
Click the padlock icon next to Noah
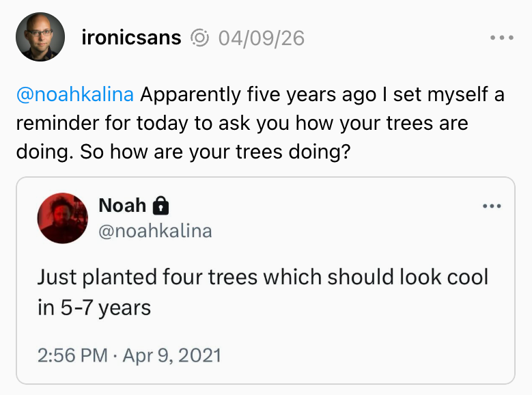tap(160, 205)
